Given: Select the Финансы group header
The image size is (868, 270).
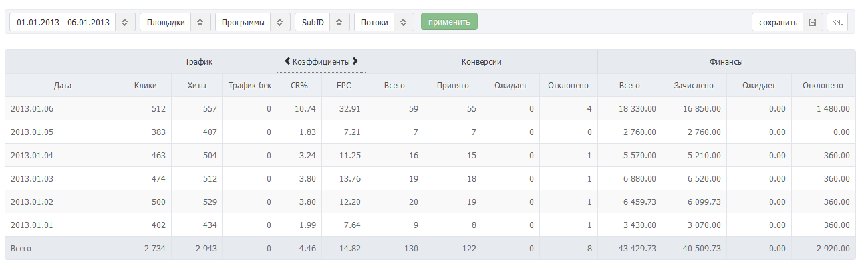Looking at the screenshot, I should (726, 61).
